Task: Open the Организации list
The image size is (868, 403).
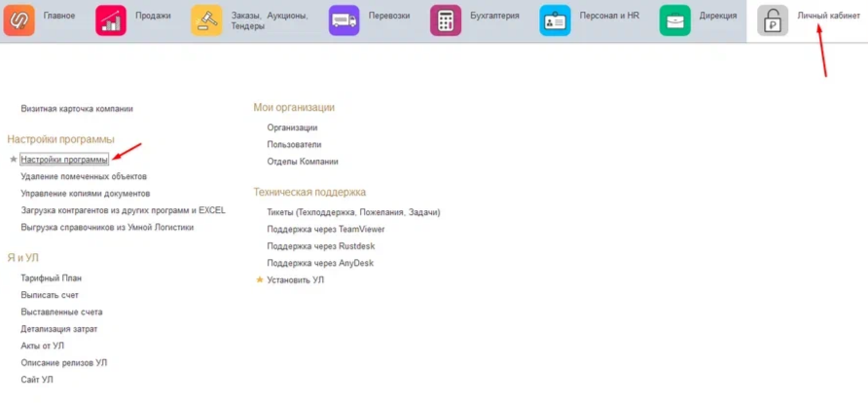Action: point(292,128)
